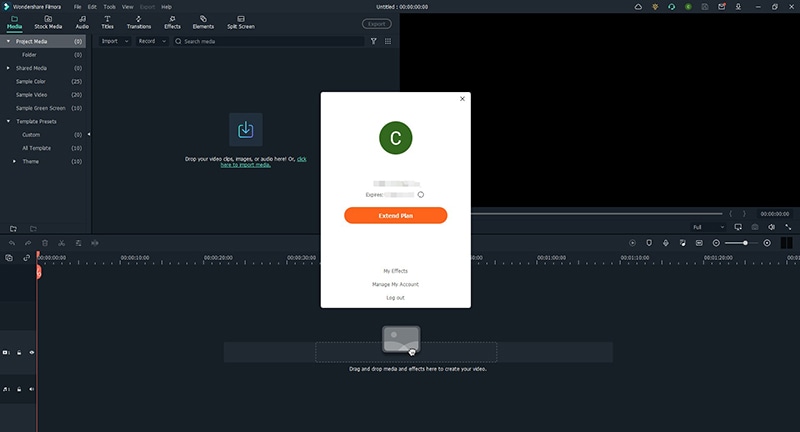Click the undo arrow in timeline toolbar

coord(12,243)
